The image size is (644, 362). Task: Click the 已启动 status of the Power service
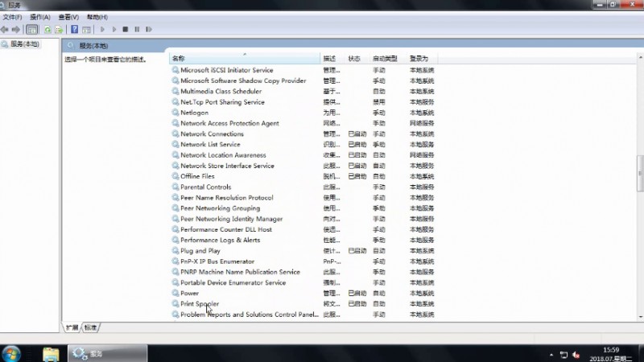(357, 293)
